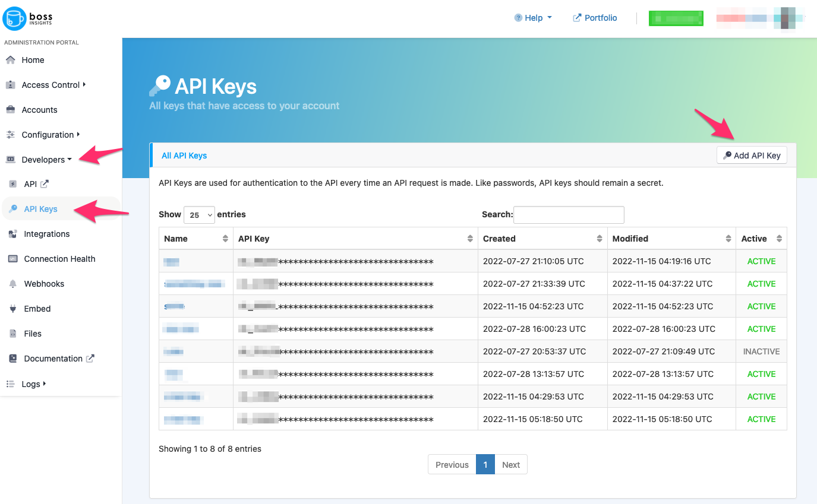Click the Home house icon

click(x=10, y=60)
